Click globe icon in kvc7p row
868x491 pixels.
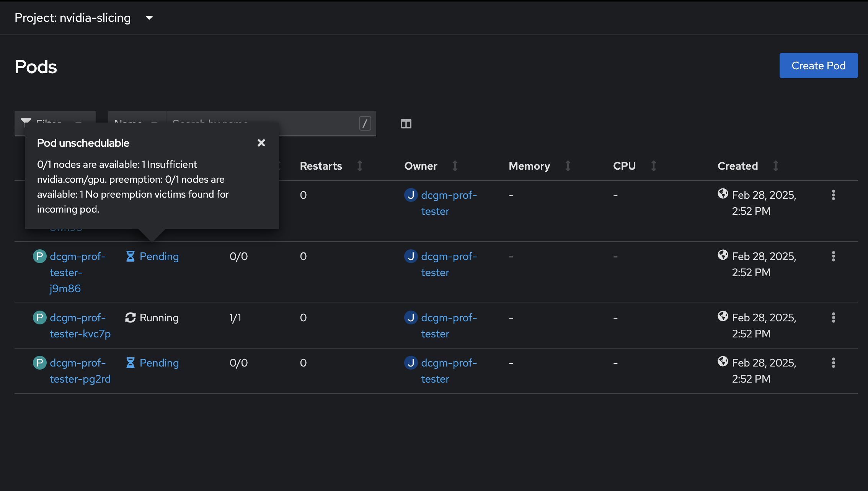(x=723, y=316)
